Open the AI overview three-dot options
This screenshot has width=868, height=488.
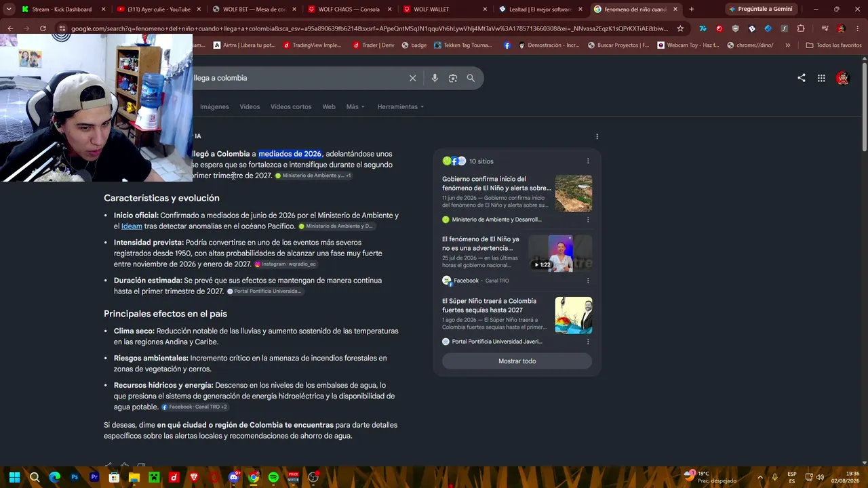pyautogui.click(x=597, y=136)
